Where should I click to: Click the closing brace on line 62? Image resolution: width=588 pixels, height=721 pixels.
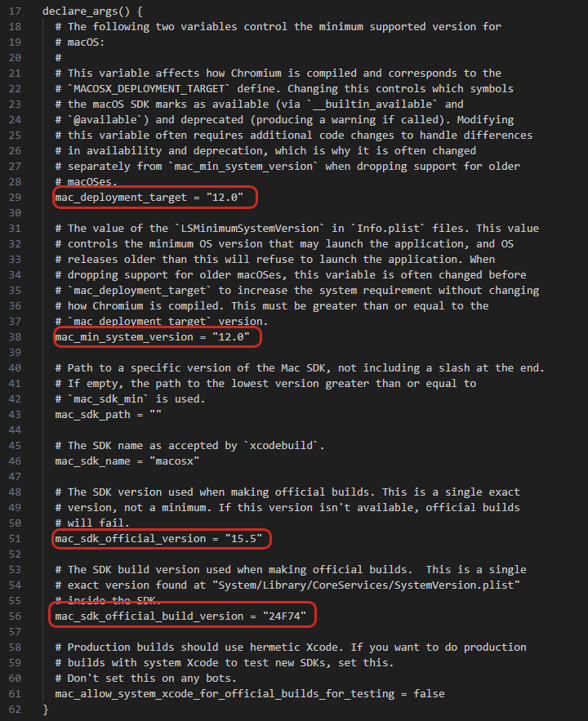click(46, 710)
